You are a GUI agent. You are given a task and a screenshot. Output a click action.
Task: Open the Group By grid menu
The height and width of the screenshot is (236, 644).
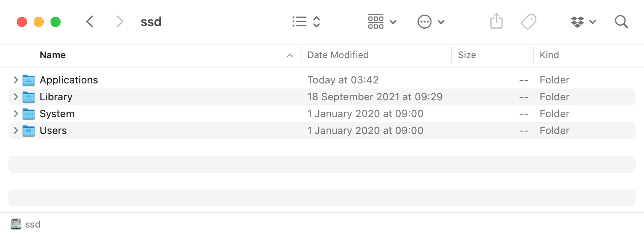382,21
